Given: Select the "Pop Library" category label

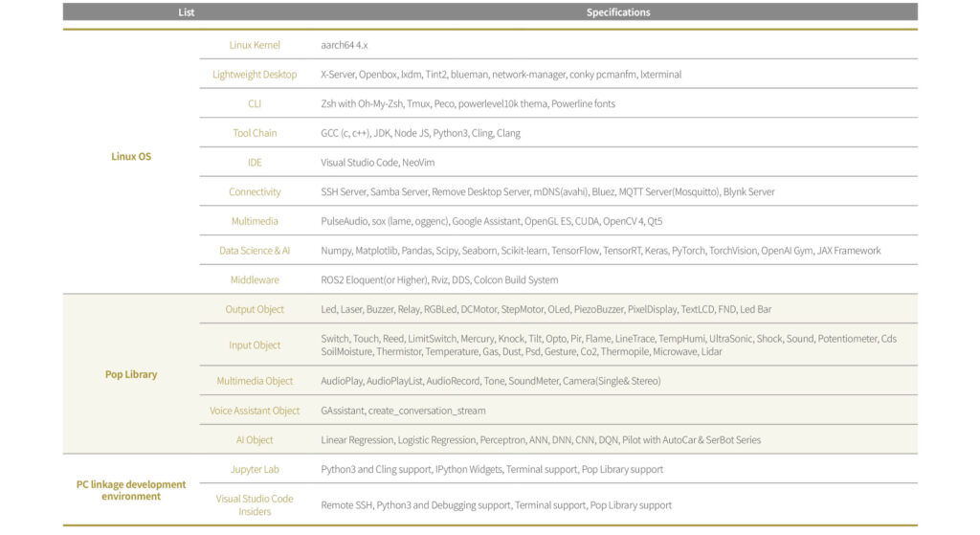Looking at the screenshot, I should [x=131, y=374].
